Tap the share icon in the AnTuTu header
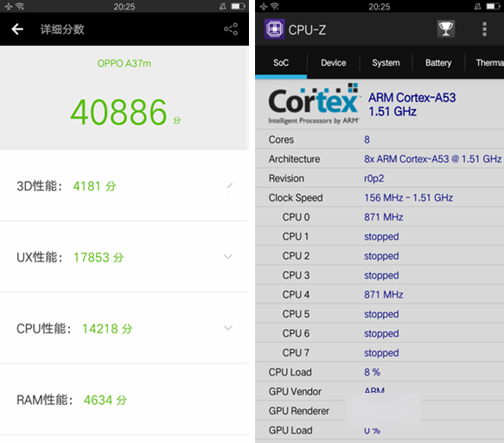 (231, 29)
